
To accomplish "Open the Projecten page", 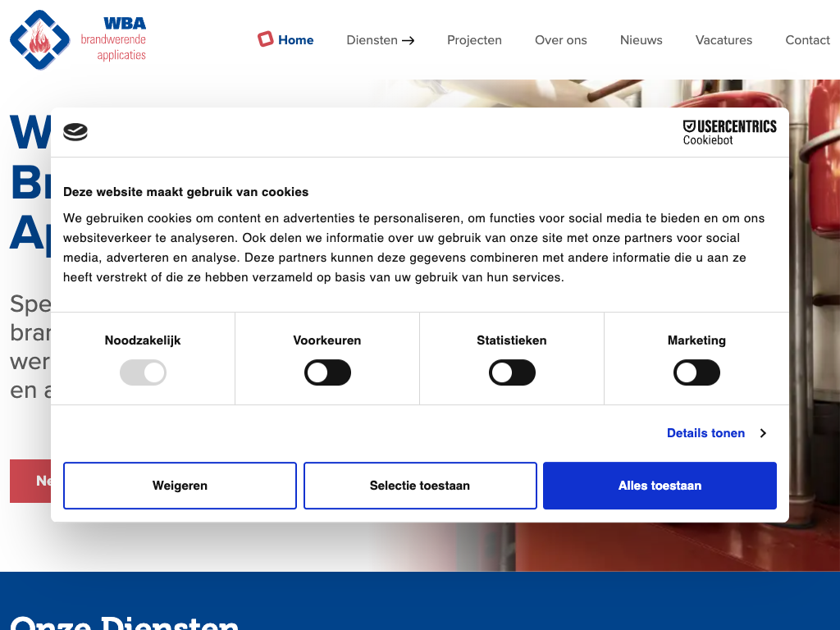I will pos(474,40).
